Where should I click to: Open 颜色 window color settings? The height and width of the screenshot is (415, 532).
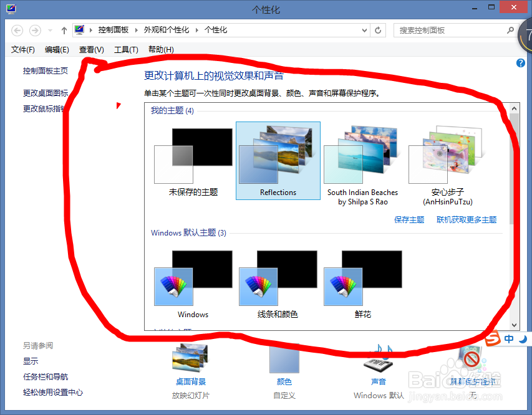click(x=284, y=360)
